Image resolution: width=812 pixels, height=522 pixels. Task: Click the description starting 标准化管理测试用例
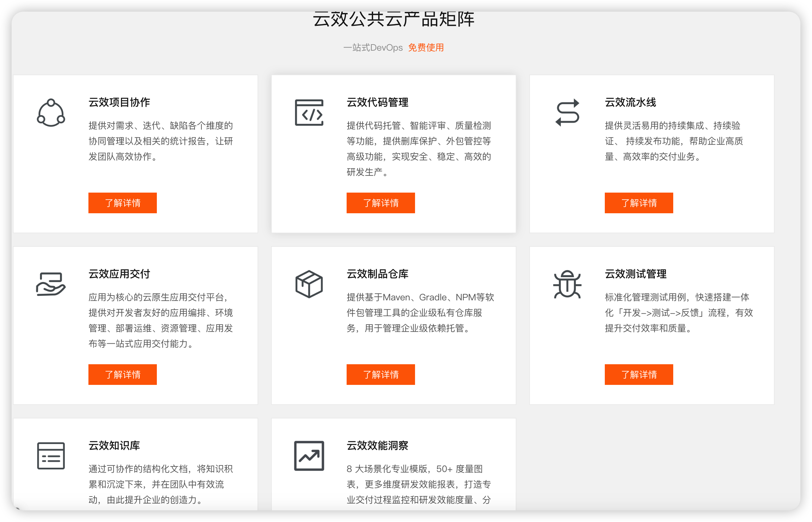[x=679, y=313]
